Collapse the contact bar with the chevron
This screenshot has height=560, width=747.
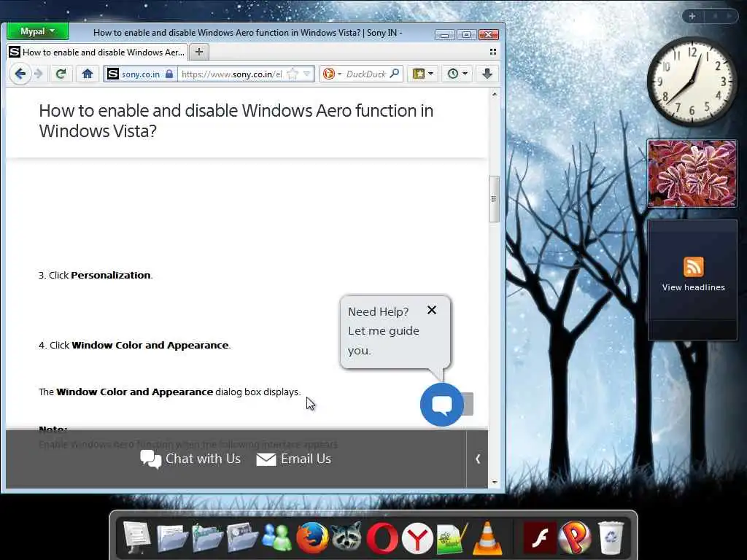(477, 459)
